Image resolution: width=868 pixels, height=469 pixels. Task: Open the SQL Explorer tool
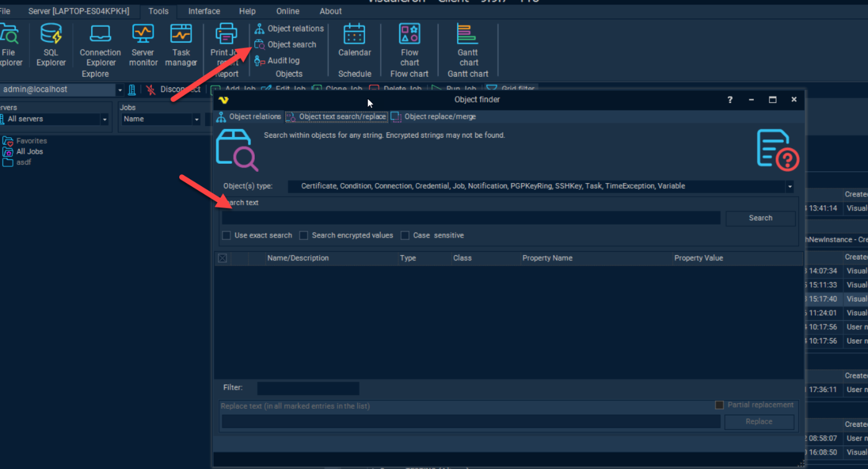pos(51,45)
